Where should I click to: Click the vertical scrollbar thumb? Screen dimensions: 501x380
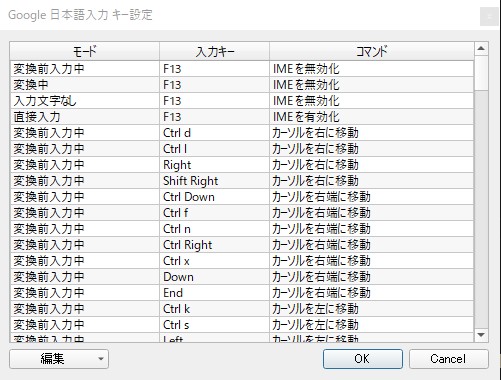tap(481, 73)
